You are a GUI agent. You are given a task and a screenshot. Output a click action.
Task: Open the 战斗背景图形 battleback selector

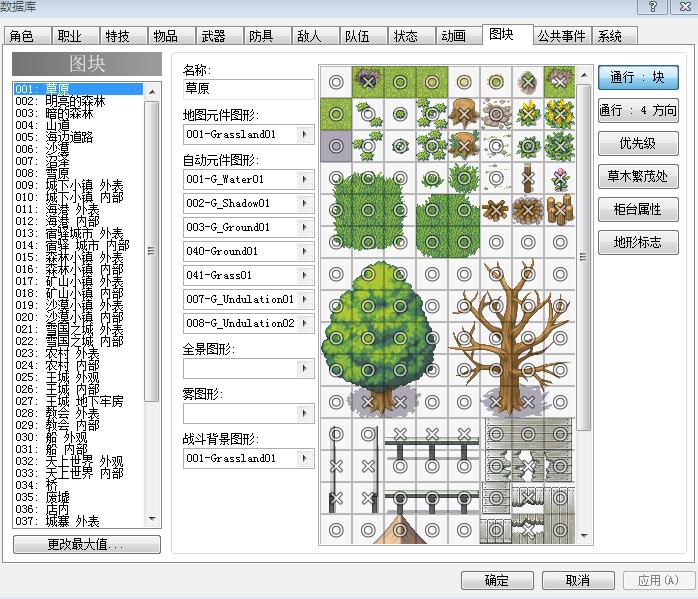pyautogui.click(x=305, y=458)
